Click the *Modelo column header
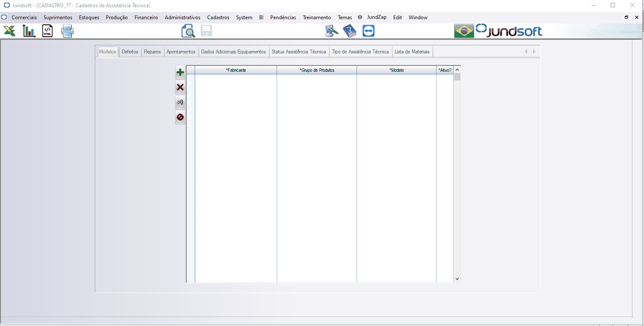Screen dimensions: 644x326 coord(396,70)
